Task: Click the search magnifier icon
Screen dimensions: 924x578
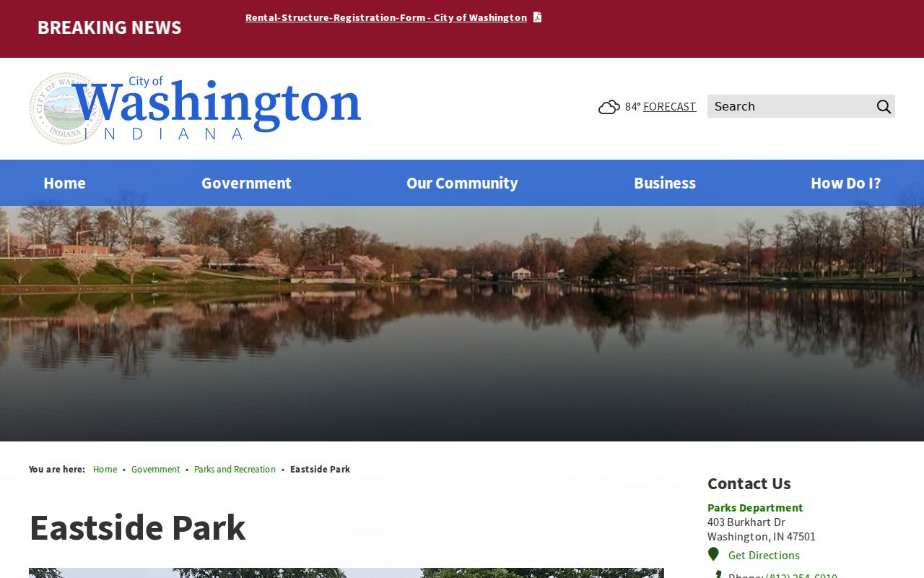Action: tap(884, 106)
